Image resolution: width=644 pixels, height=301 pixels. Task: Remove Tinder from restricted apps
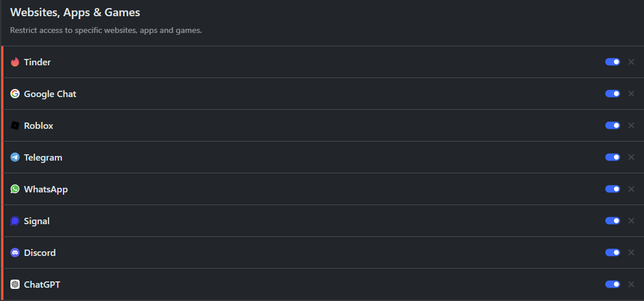pyautogui.click(x=631, y=62)
